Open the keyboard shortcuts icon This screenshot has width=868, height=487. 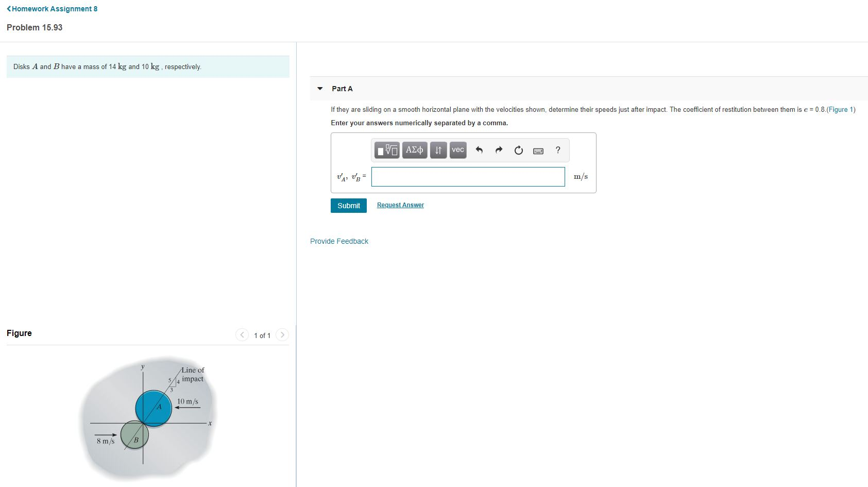click(537, 150)
